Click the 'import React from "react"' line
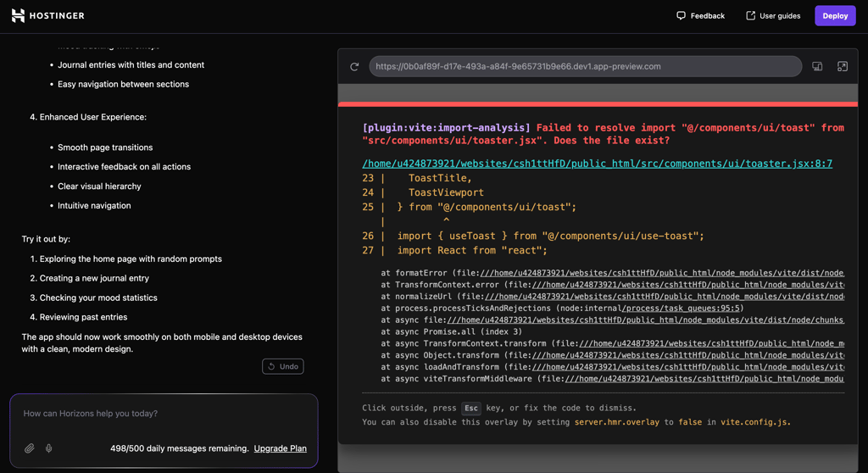The width and height of the screenshot is (868, 473). point(472,250)
